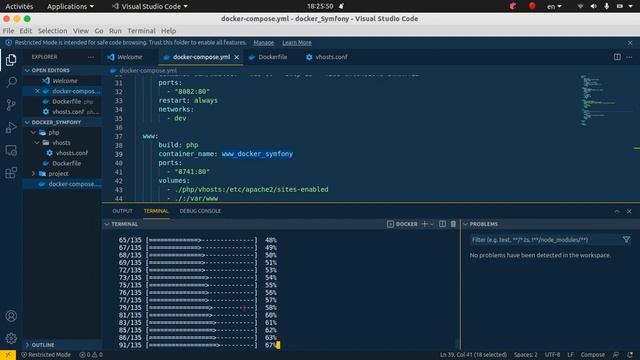640x360 pixels.
Task: Dismiss the Restricted Mode banner
Action: [x=630, y=42]
